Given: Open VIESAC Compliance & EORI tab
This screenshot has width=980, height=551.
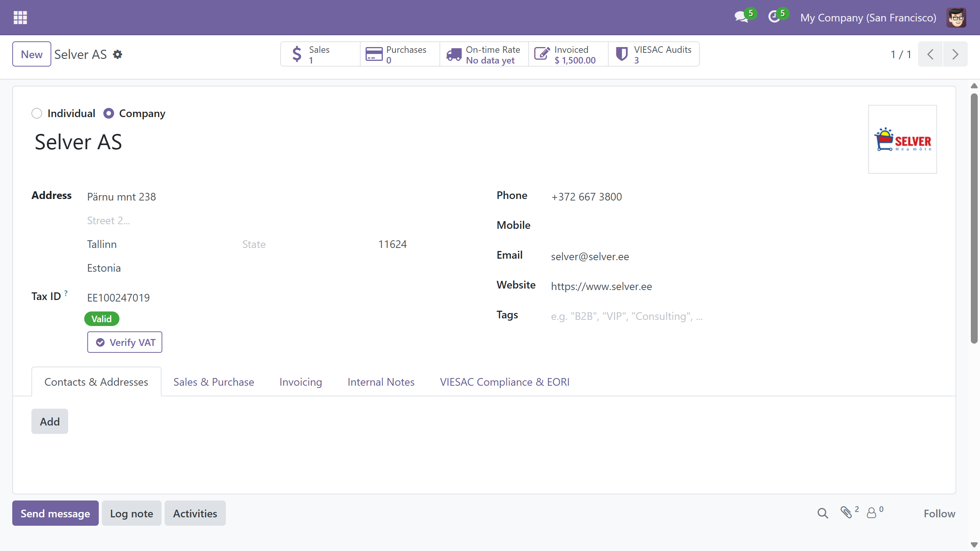Looking at the screenshot, I should 505,382.
